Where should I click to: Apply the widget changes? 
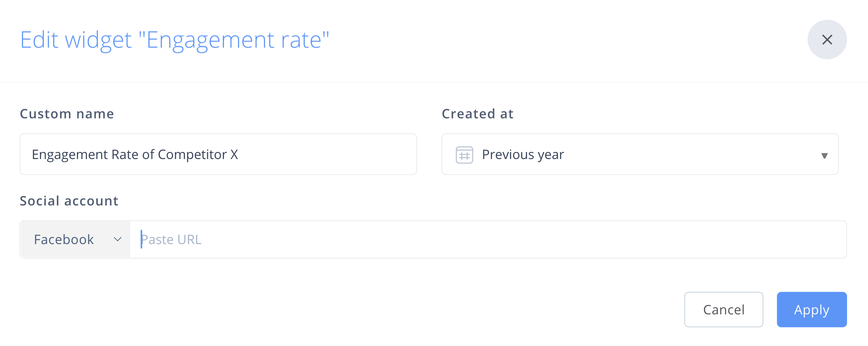pos(811,309)
